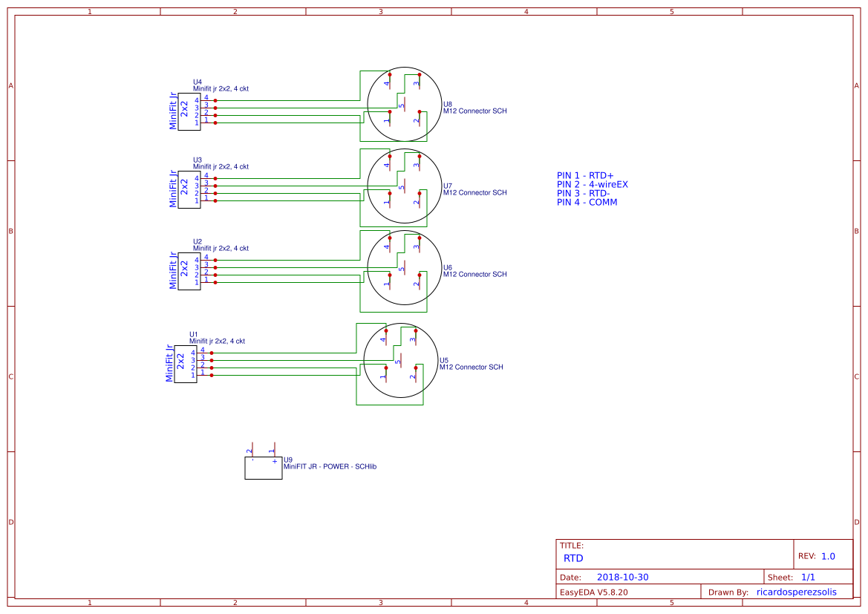Screen dimensions: 868x614
Task: Select the U2 MiniFit Jr connector symbol
Action: pos(189,272)
